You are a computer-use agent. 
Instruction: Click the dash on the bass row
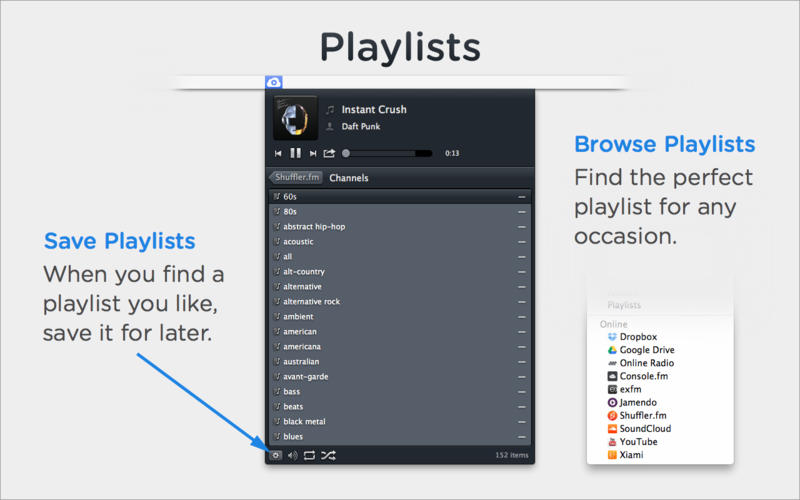(521, 392)
